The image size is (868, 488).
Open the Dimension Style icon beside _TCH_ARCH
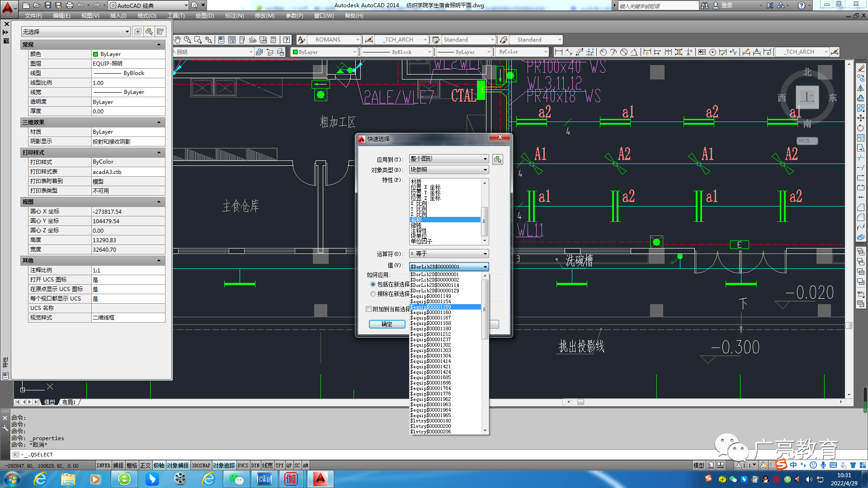click(369, 40)
